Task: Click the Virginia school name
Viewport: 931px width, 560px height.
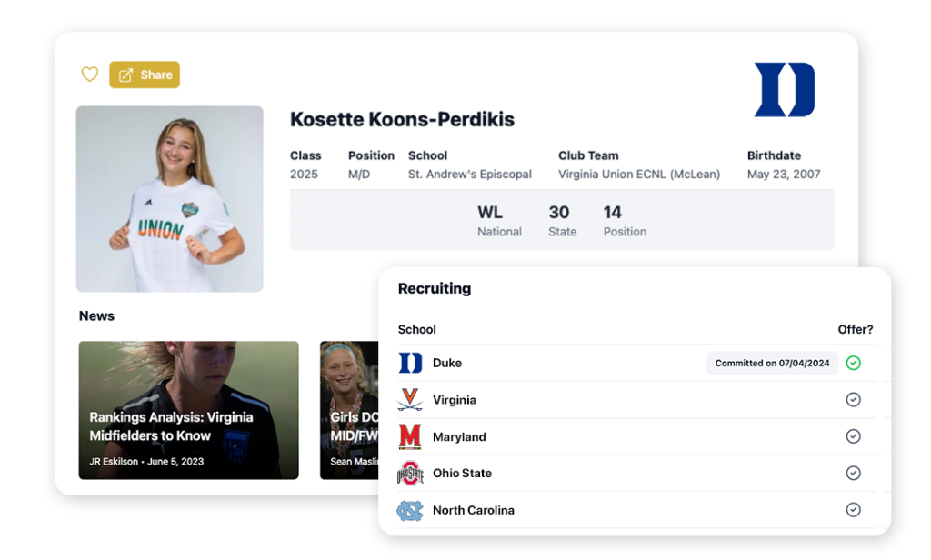Action: [455, 400]
